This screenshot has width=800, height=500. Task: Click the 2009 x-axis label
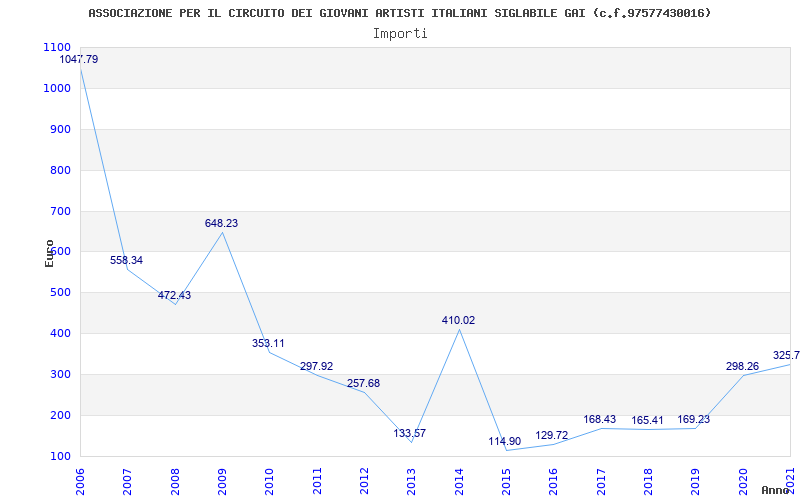click(x=222, y=481)
